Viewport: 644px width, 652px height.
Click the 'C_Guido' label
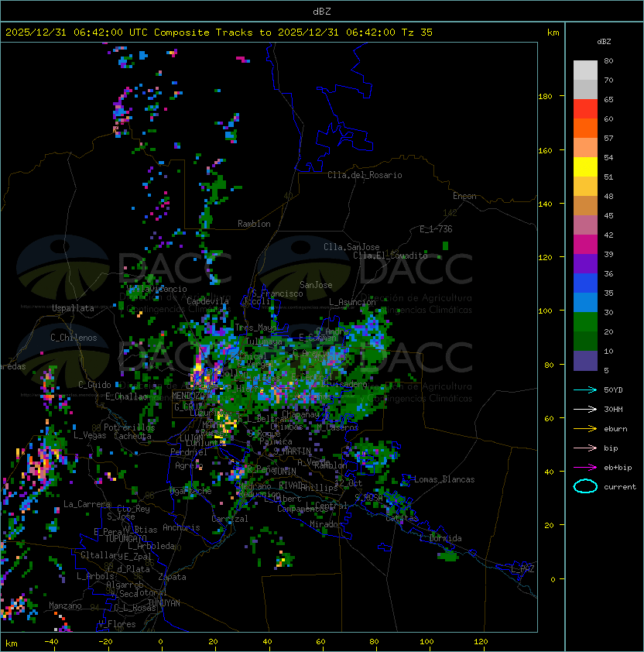point(94,385)
